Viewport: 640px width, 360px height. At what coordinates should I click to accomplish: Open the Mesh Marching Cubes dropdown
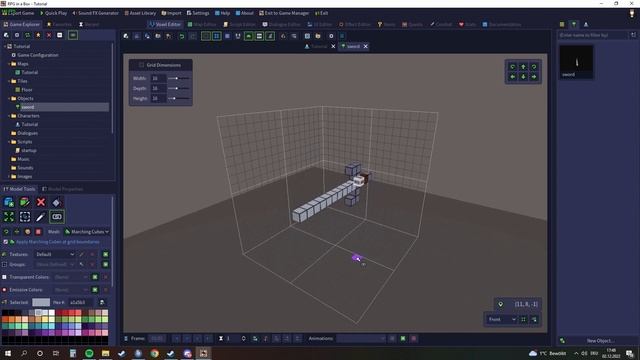click(87, 232)
